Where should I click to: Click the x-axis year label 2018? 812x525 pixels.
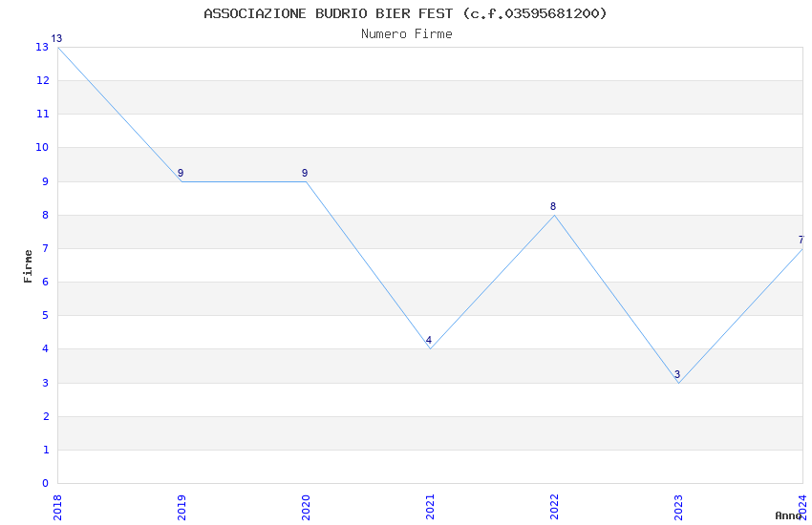click(x=57, y=508)
